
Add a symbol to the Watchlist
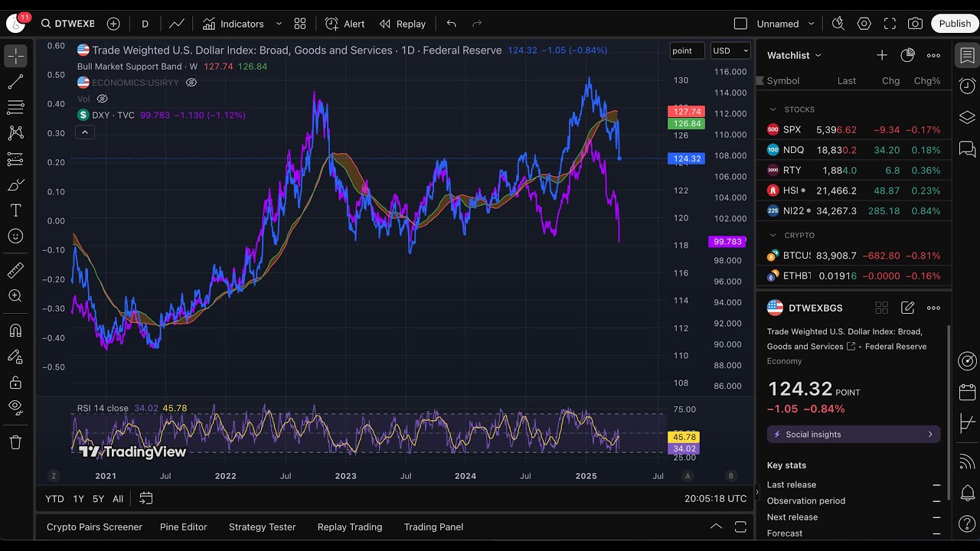(x=882, y=55)
